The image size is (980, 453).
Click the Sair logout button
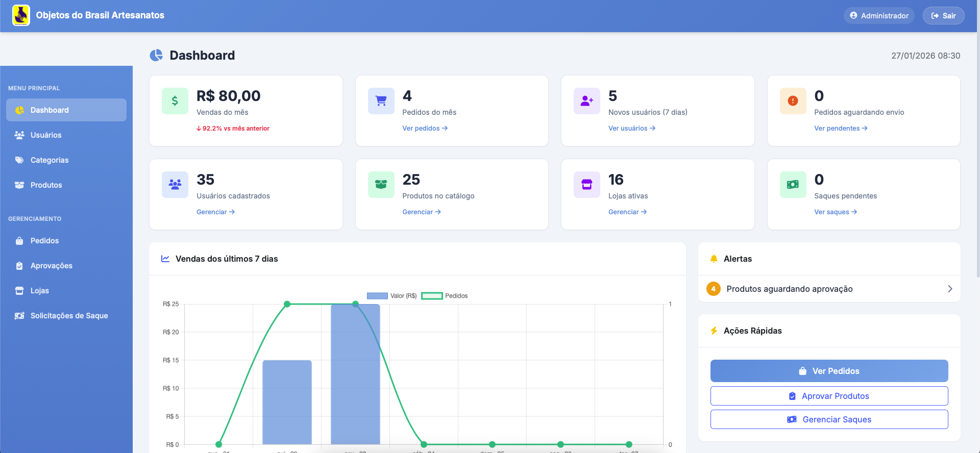[943, 16]
